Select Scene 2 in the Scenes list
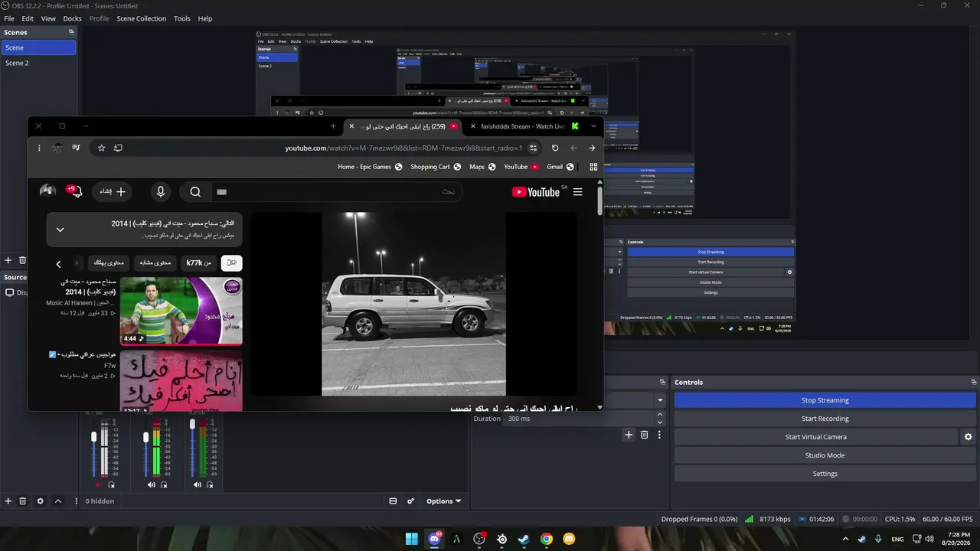This screenshot has height=551, width=980. (x=38, y=63)
